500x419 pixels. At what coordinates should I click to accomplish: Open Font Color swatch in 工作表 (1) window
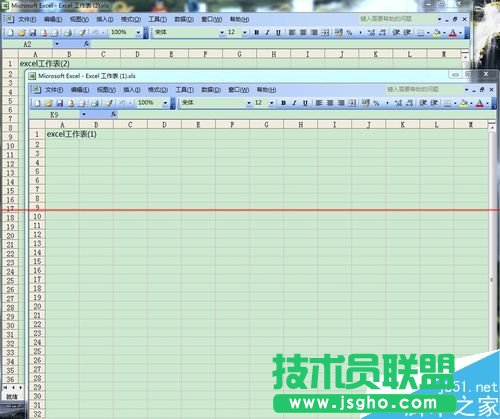479,103
